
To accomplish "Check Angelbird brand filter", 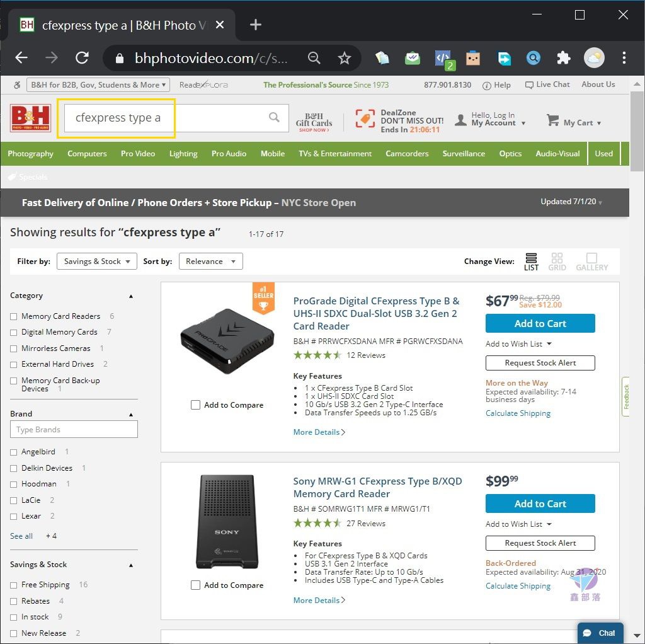I will (x=14, y=452).
